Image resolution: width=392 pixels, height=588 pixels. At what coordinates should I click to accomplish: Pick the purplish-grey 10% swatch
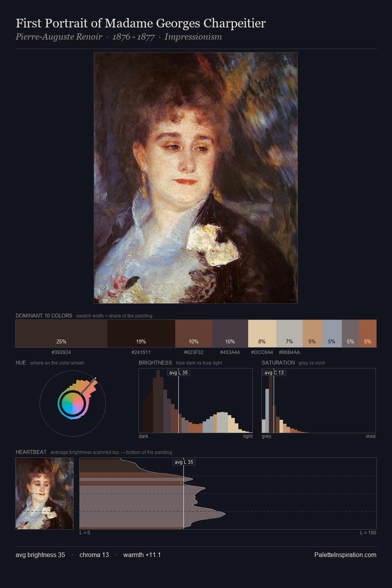click(x=230, y=334)
